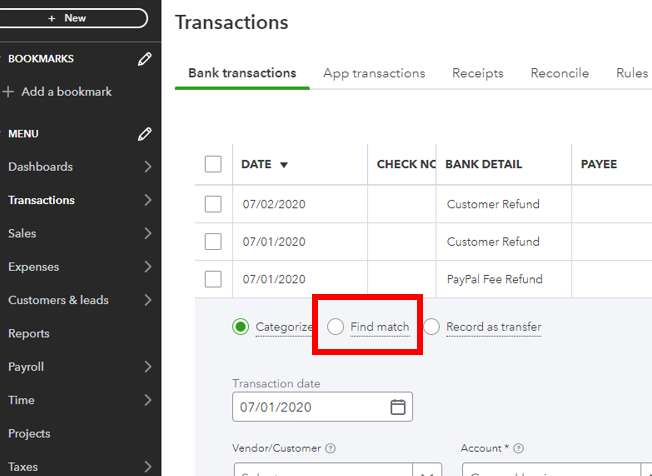Viewport: 652px width, 476px height.
Task: Tick the checkbox for the 07/02/2020 transaction
Action: pos(213,204)
